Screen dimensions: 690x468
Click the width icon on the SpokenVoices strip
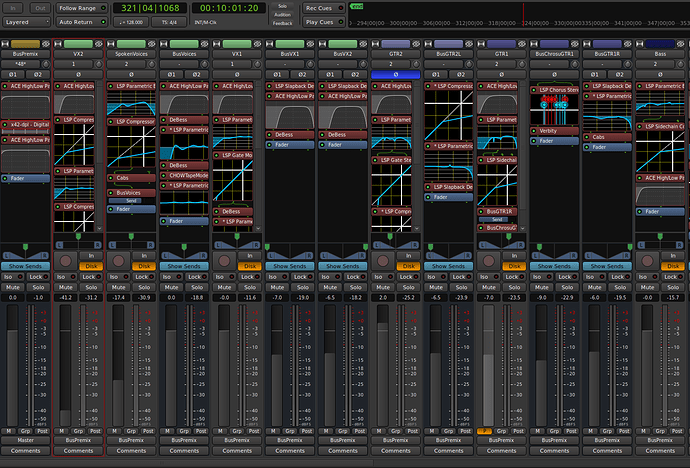pyautogui.click(x=113, y=45)
